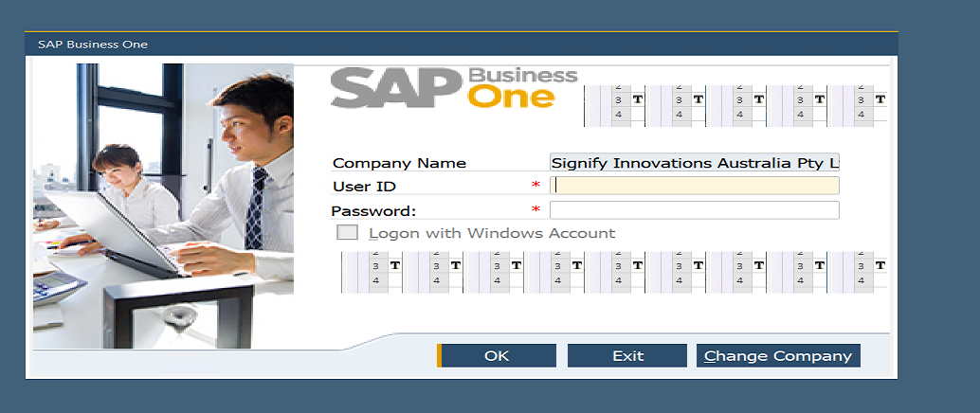
Task: Click the OK button to log in
Action: 497,355
